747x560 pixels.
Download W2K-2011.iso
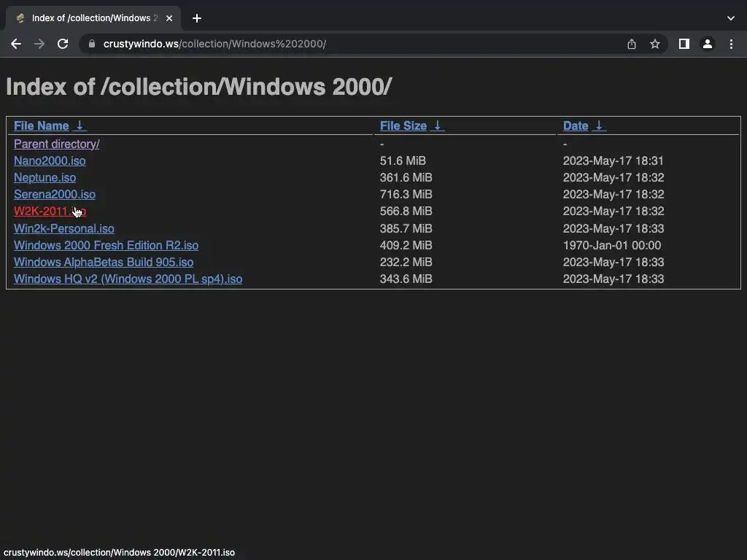coord(50,211)
